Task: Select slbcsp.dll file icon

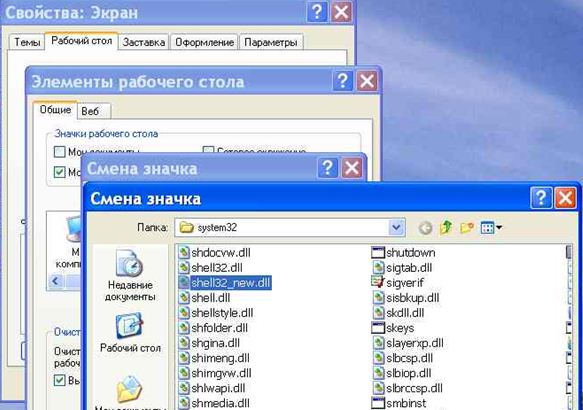Action: 378,358
